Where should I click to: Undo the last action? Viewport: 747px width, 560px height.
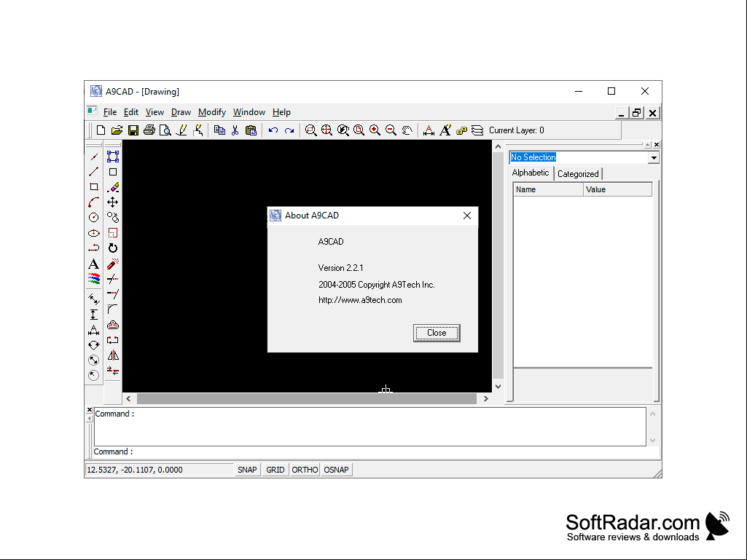tap(273, 130)
